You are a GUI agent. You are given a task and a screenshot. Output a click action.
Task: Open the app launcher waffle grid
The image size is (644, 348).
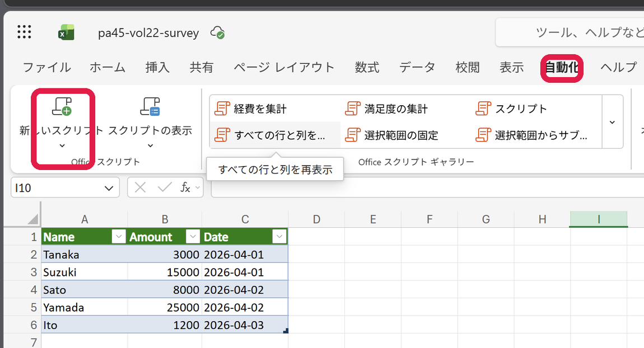point(24,31)
